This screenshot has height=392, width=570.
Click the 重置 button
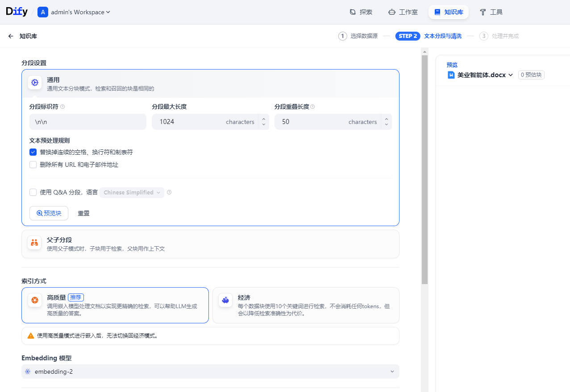[x=83, y=213]
